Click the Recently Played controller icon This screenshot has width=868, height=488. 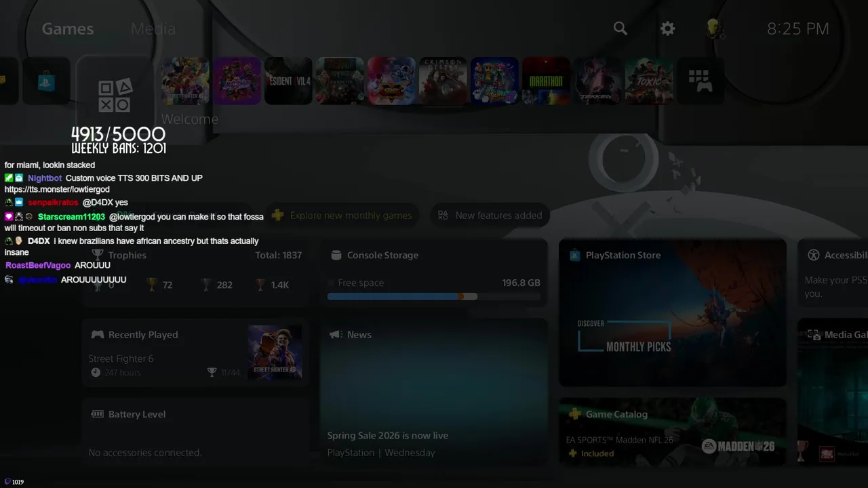[x=98, y=335]
